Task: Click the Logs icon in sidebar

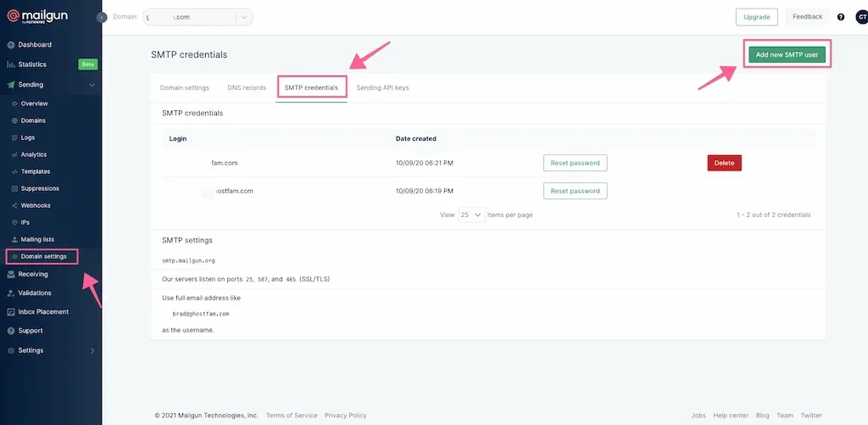Action: coord(15,137)
